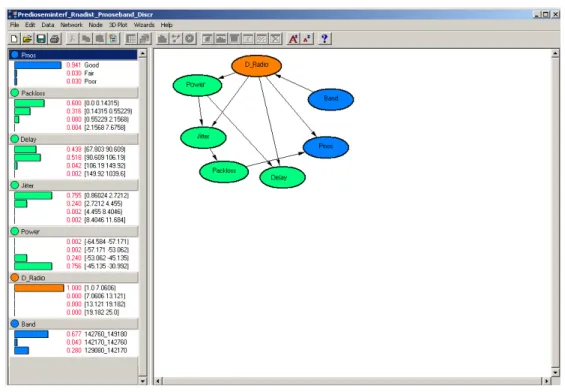Select the green Packloss node in graph
565x392 pixels.
(x=224, y=171)
